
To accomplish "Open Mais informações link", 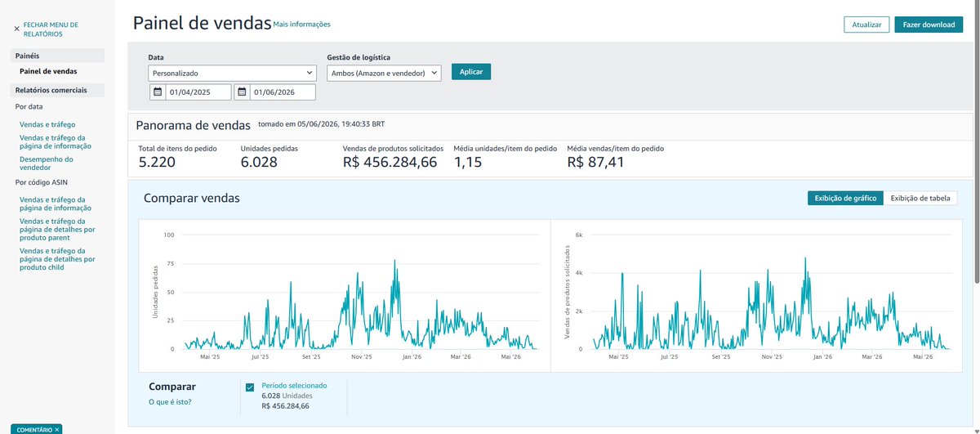I will (x=302, y=25).
